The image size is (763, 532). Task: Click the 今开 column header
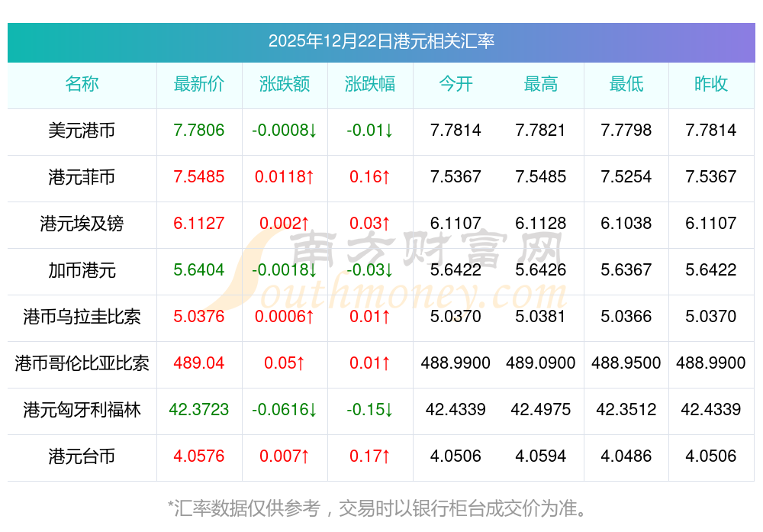click(x=456, y=84)
